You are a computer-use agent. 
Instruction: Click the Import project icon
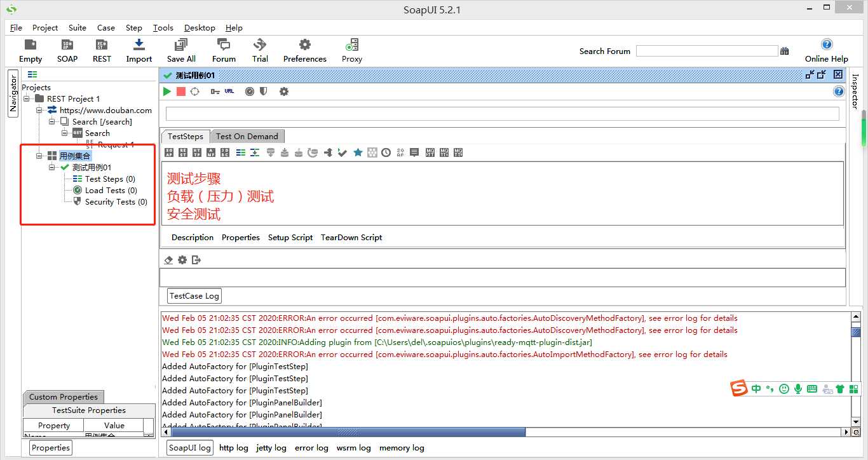coord(139,51)
